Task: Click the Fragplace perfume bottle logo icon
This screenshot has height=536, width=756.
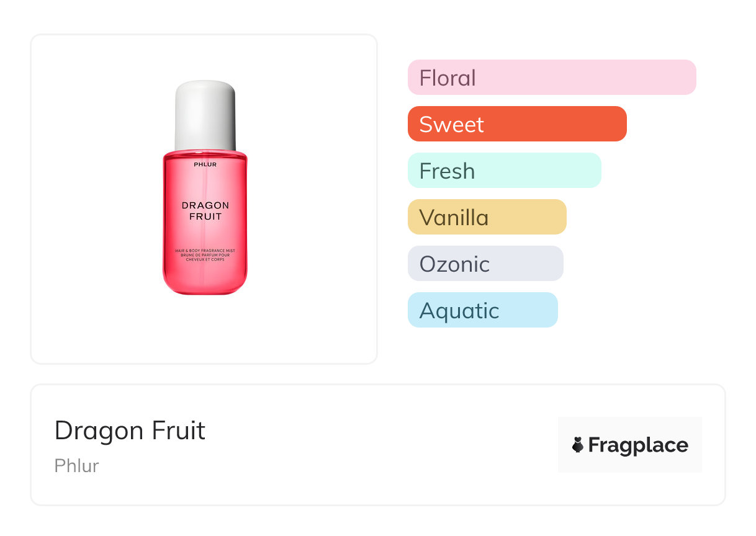Action: (578, 445)
